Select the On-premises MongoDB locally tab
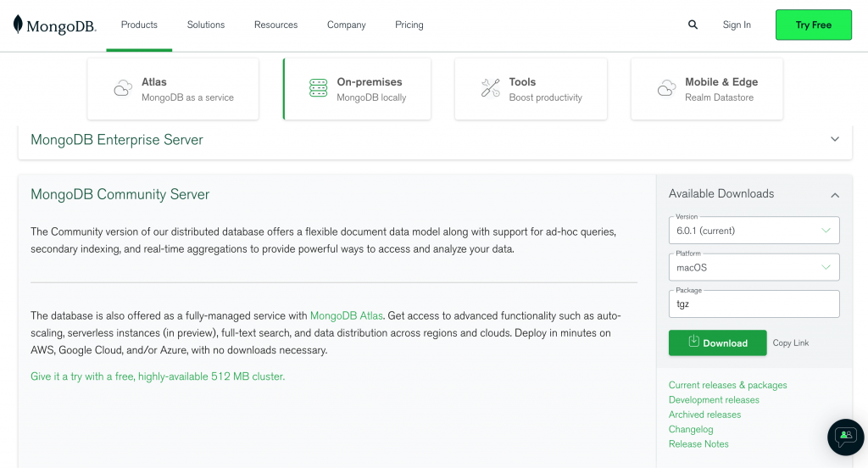This screenshot has height=468, width=868. (x=357, y=89)
